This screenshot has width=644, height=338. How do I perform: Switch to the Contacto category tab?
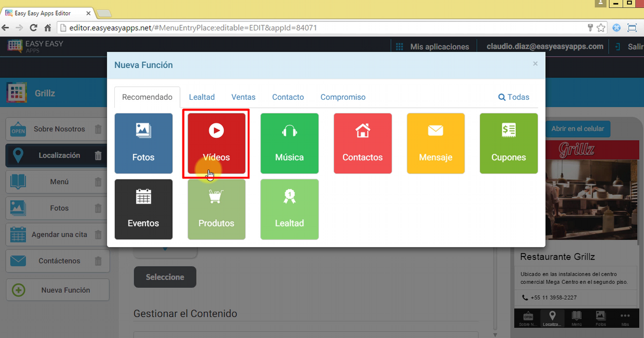tap(288, 97)
